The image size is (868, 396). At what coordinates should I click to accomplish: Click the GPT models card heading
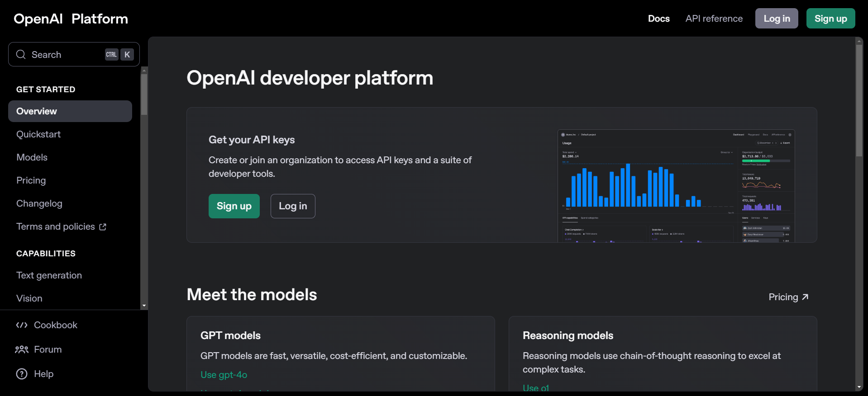pyautogui.click(x=230, y=335)
